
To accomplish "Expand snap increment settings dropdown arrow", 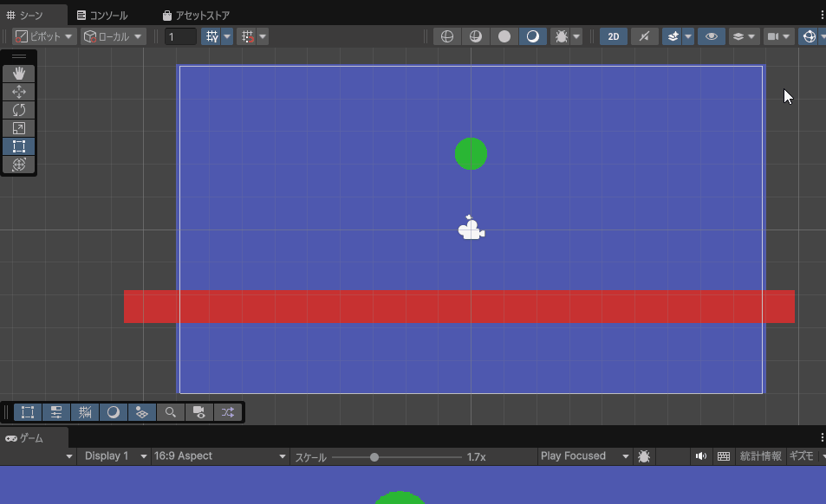I will click(263, 36).
